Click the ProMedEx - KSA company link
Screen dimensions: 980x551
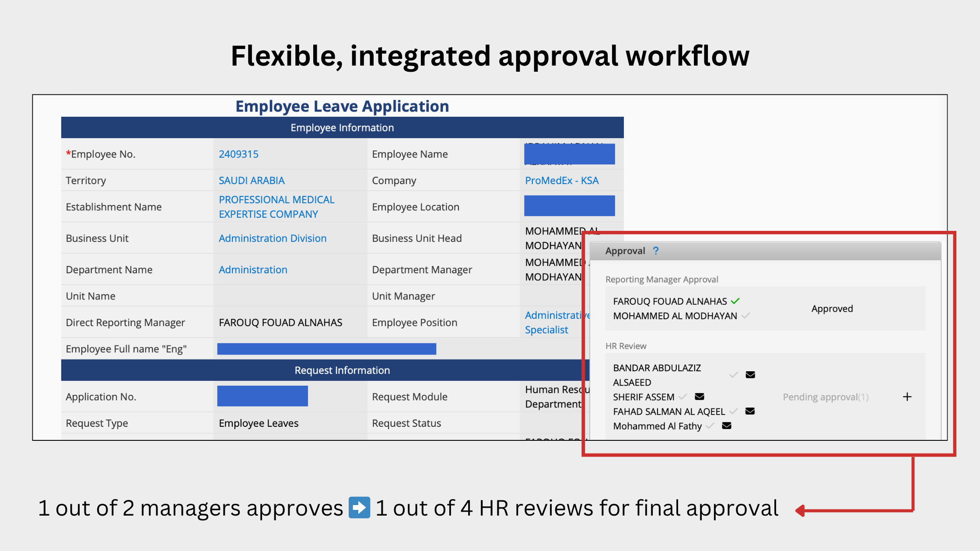point(562,180)
